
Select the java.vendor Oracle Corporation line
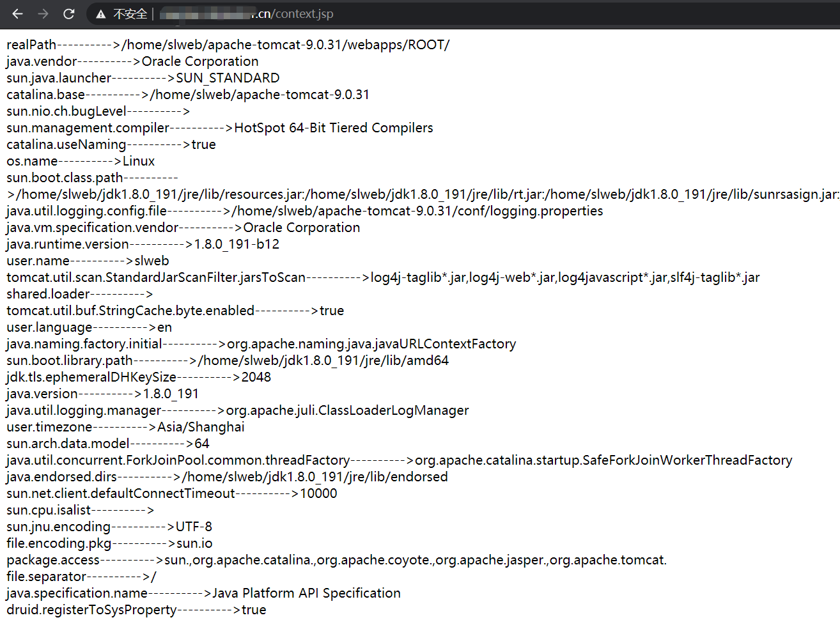(x=133, y=61)
